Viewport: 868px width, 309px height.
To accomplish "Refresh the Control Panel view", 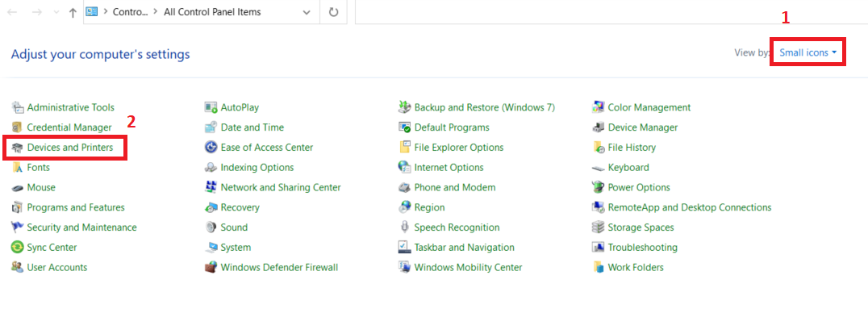I will point(333,12).
